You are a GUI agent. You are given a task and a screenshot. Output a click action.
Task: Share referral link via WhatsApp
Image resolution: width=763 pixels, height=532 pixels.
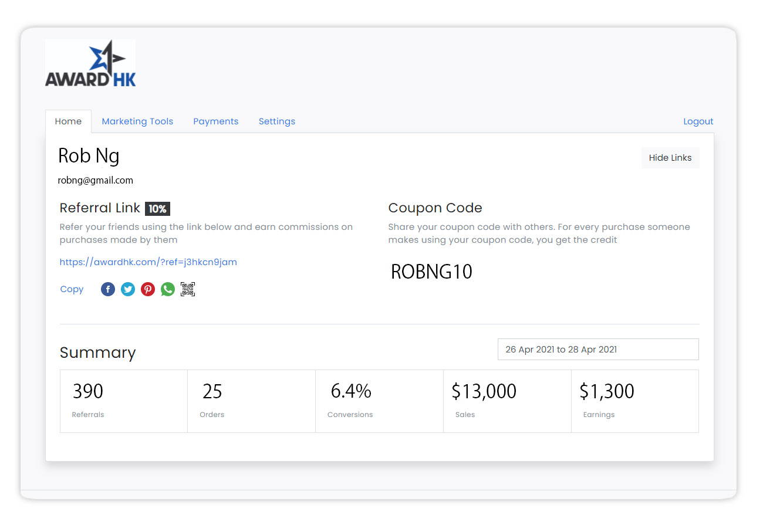[168, 289]
